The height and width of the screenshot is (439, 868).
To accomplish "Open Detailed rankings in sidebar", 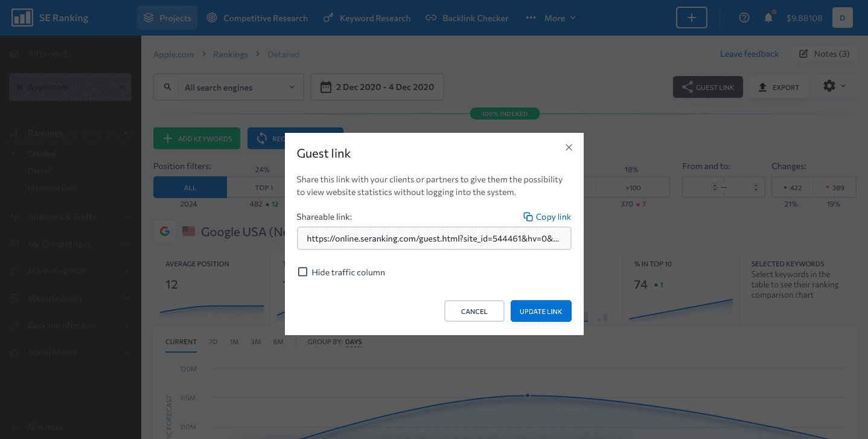I will coord(41,154).
